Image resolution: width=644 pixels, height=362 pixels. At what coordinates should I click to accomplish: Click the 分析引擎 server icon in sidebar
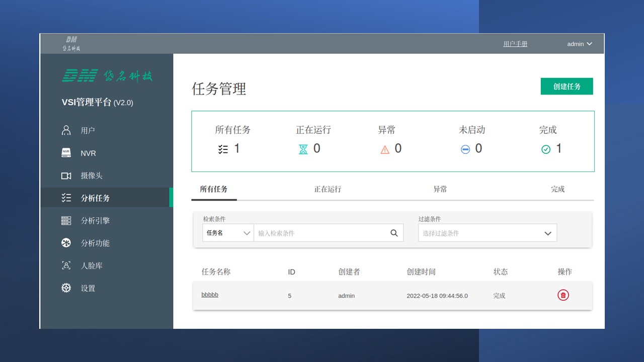pos(66,220)
